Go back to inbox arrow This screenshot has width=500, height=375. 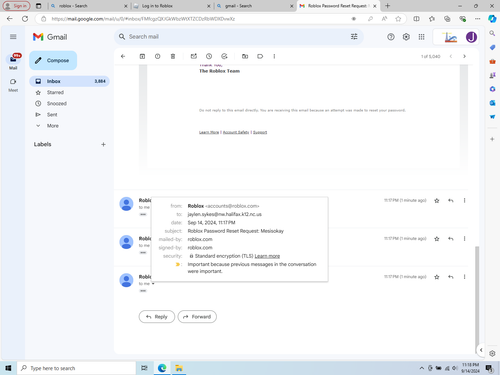[x=123, y=56]
